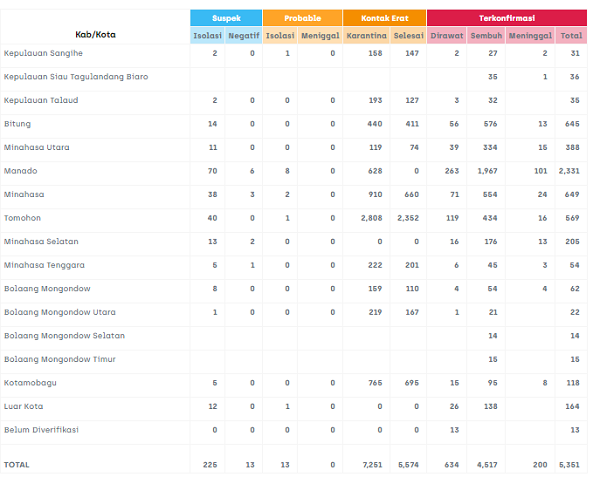Click the red Terkonfirmasi header
This screenshot has width=600, height=477.
pyautogui.click(x=506, y=18)
